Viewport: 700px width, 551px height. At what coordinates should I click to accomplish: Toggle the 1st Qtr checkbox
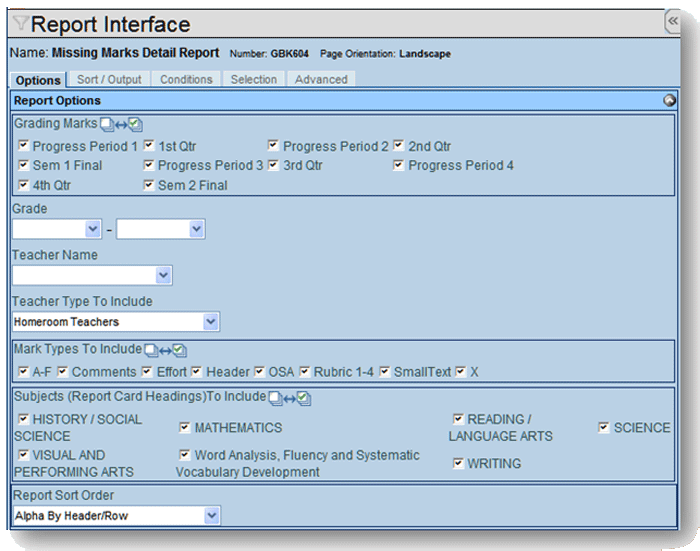coord(149,145)
